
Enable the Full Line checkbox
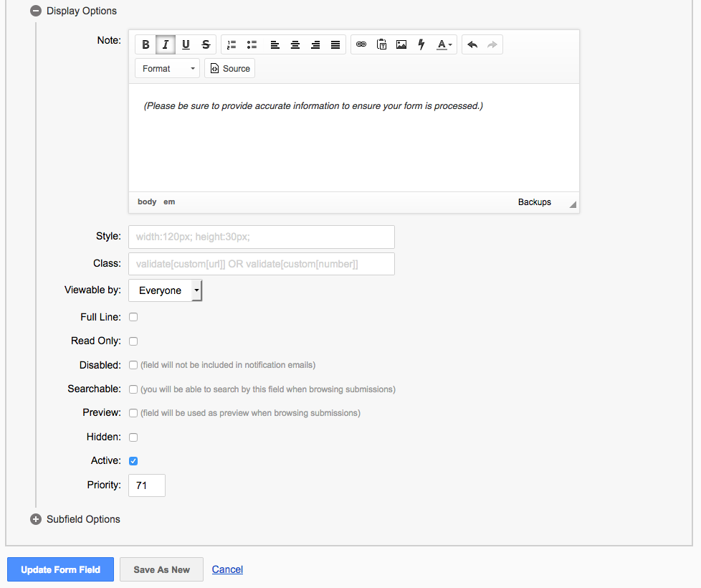(x=133, y=317)
